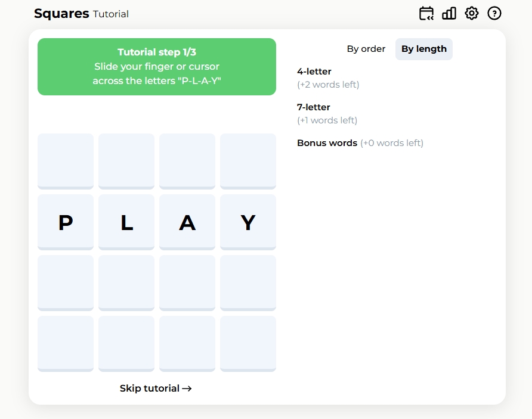The height and width of the screenshot is (419, 532).
Task: Click the Squares title logo
Action: click(x=61, y=14)
